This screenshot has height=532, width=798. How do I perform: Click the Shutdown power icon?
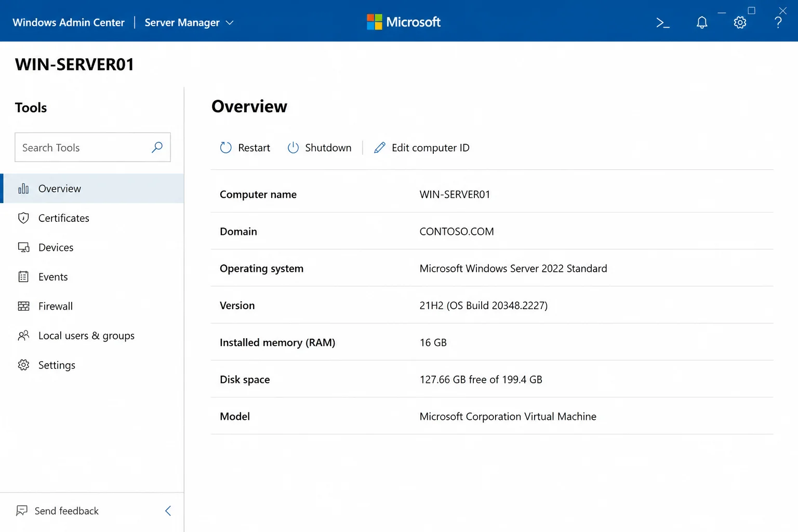[293, 148]
